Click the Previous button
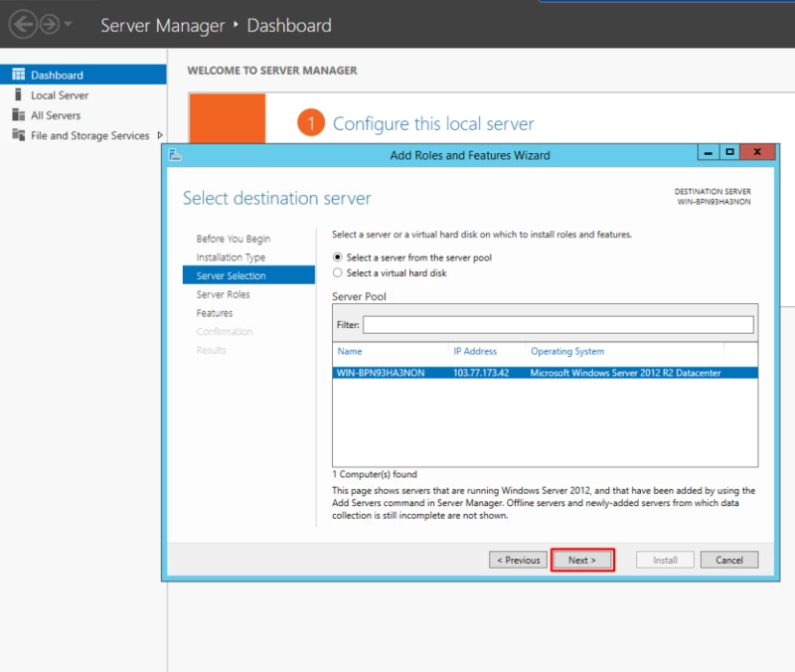The width and height of the screenshot is (795, 672). pyautogui.click(x=518, y=560)
